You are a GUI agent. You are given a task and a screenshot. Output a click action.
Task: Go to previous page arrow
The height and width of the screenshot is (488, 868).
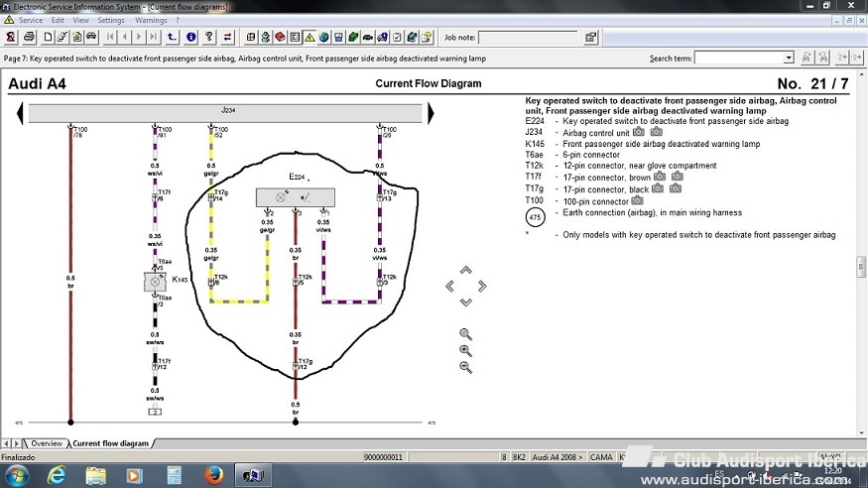125,37
